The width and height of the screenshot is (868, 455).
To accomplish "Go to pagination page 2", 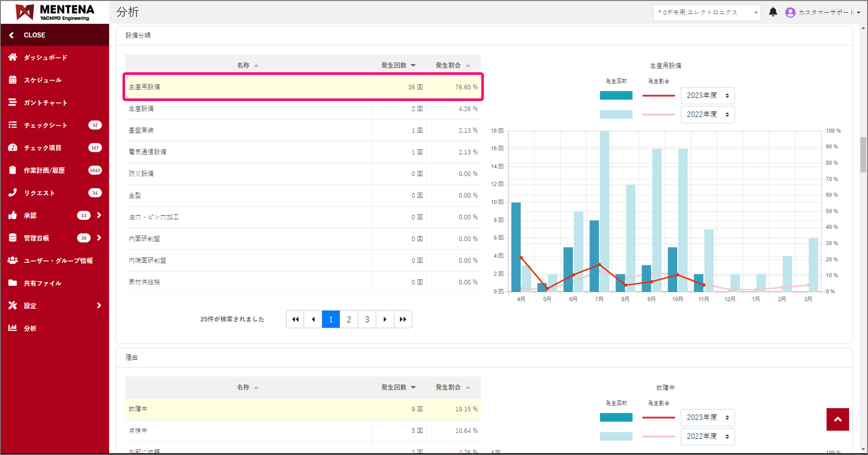I will [x=349, y=319].
